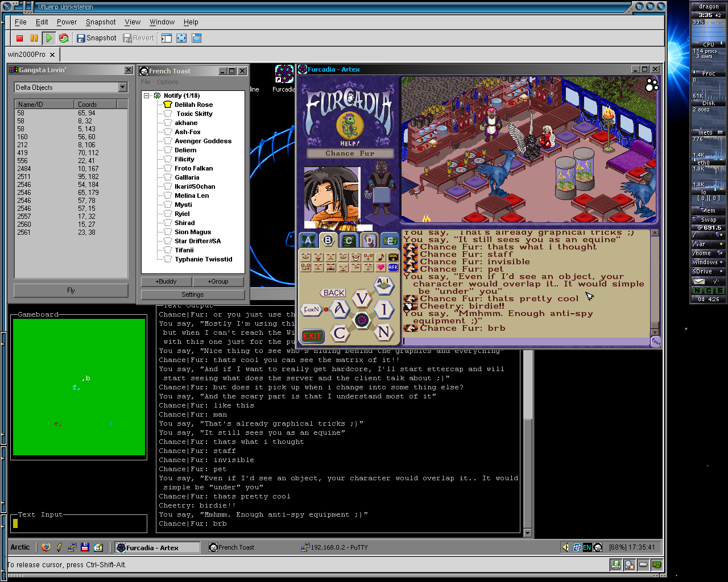Switch to Furcadia tab A
The image size is (728, 582).
pyautogui.click(x=308, y=240)
